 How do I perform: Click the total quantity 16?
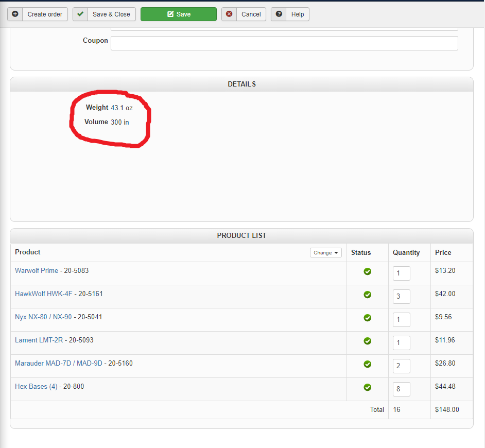[396, 409]
